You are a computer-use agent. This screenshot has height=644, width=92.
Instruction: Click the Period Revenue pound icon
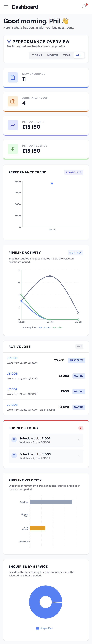point(13,150)
